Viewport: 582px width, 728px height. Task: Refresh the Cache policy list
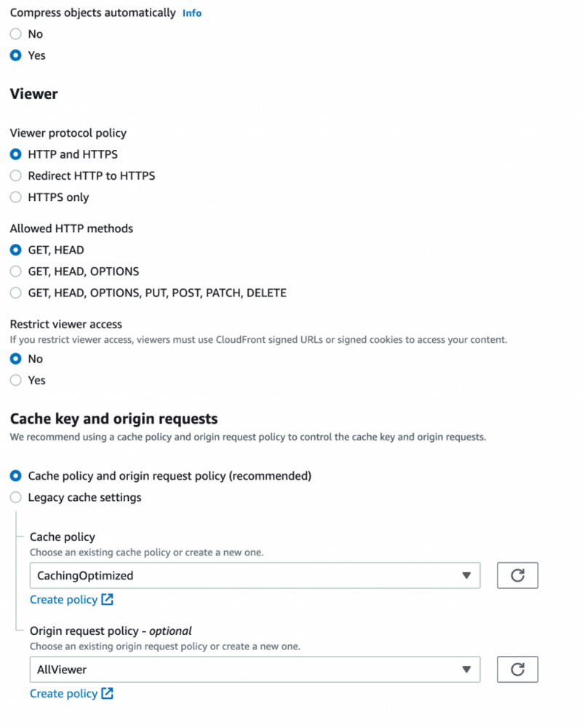tap(517, 575)
